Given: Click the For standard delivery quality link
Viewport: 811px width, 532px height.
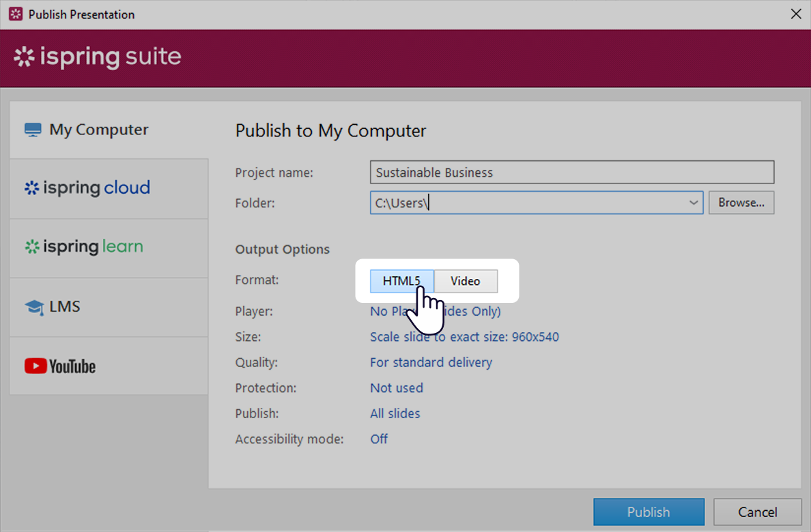Looking at the screenshot, I should [x=431, y=362].
